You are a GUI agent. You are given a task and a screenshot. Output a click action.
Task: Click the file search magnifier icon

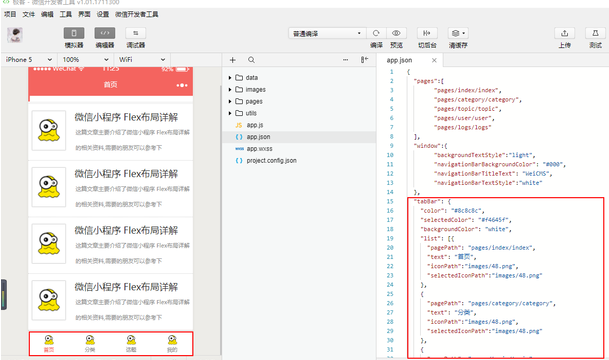click(x=251, y=60)
